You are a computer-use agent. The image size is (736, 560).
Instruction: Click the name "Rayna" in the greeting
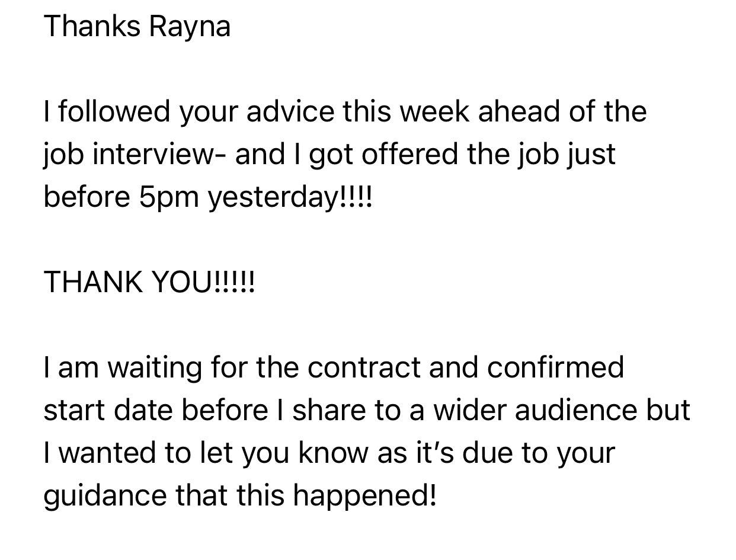click(x=189, y=27)
